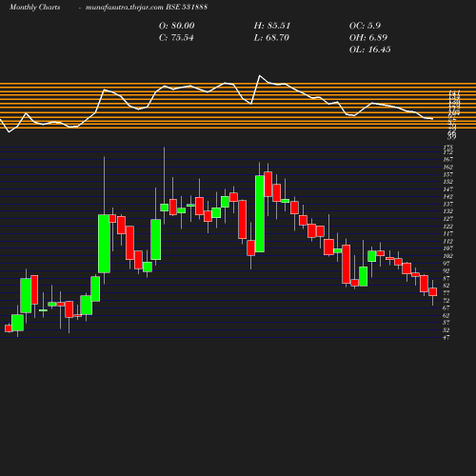This screenshot has width=476, height=476.
Task: Select the 57 price axis label
Action: pyautogui.click(x=446, y=323)
